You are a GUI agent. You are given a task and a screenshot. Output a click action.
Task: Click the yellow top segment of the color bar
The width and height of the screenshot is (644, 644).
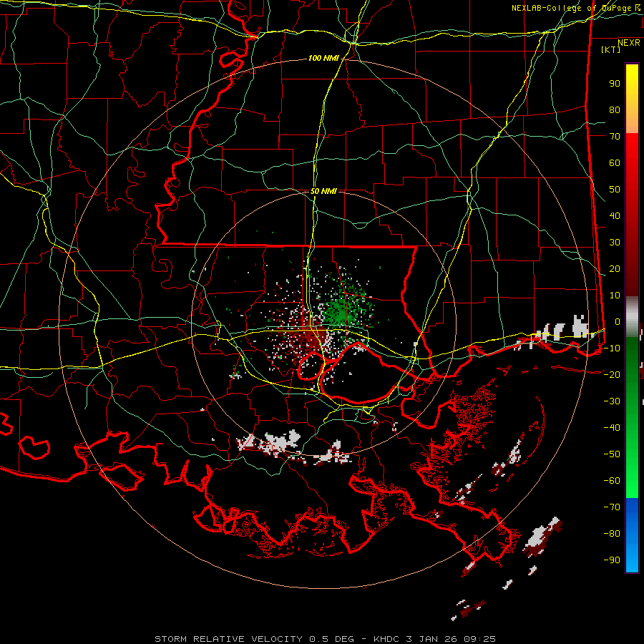[632, 99]
